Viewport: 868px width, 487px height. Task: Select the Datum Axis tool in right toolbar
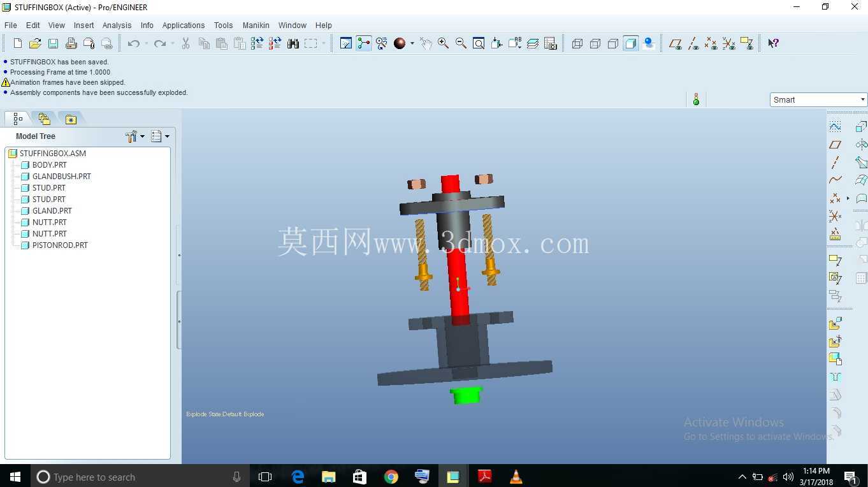835,163
